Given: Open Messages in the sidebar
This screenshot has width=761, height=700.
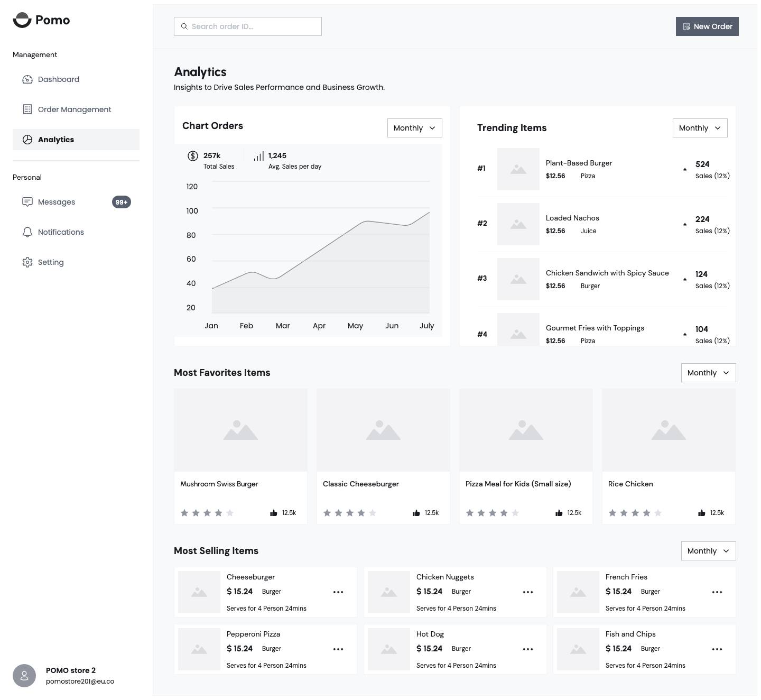Looking at the screenshot, I should pos(76,202).
